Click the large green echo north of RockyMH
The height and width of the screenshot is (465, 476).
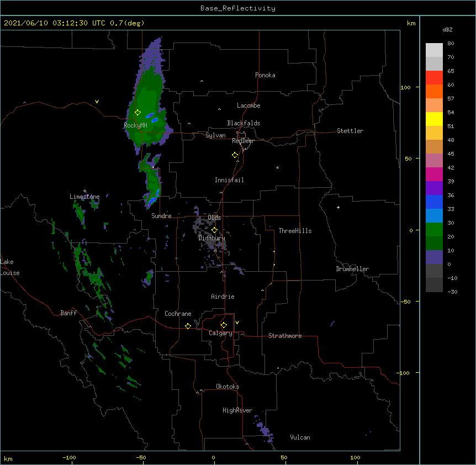point(149,100)
